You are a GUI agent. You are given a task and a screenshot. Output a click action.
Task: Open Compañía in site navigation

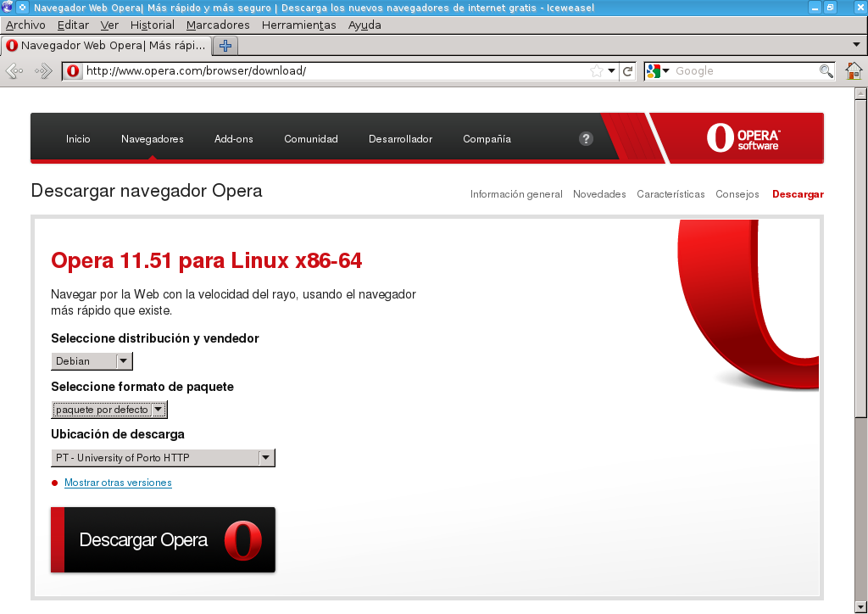tap(487, 139)
